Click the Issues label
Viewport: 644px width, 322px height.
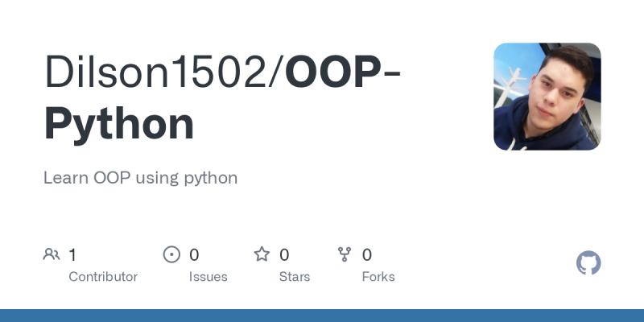pyautogui.click(x=208, y=277)
